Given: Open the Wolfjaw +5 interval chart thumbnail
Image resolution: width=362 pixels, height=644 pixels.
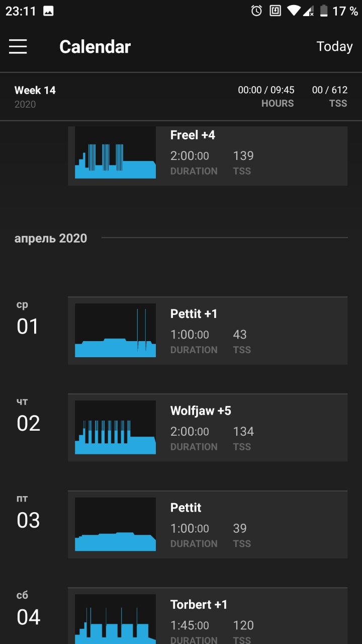Looking at the screenshot, I should click(x=115, y=427).
